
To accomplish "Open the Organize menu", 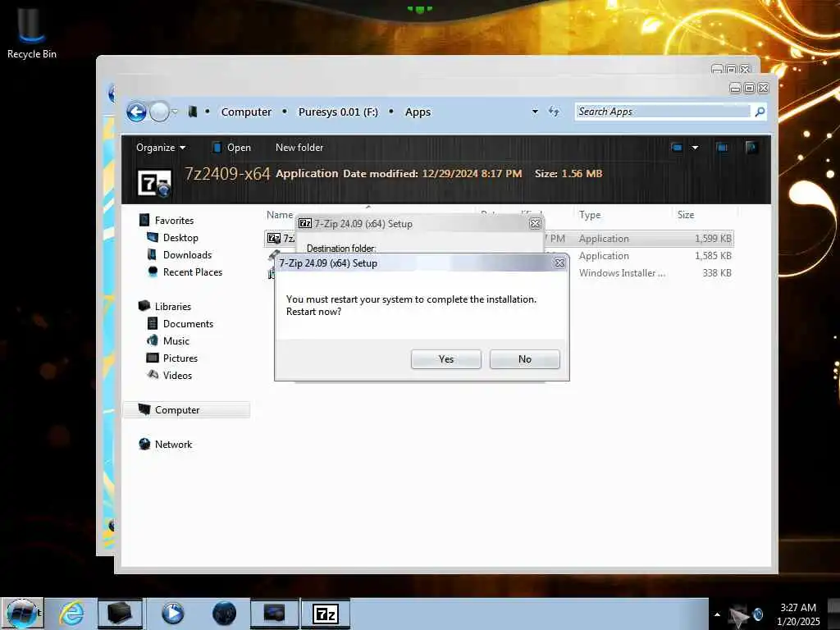I will coord(160,148).
